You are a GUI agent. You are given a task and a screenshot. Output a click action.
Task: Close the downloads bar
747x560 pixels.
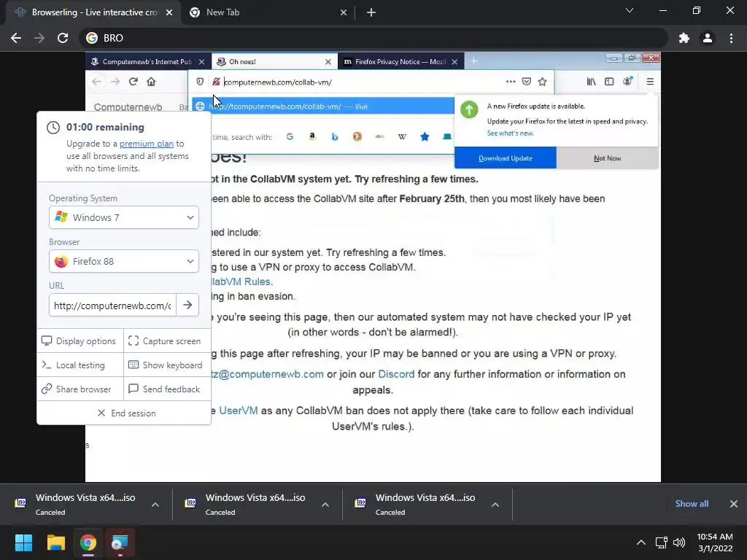[x=734, y=504]
